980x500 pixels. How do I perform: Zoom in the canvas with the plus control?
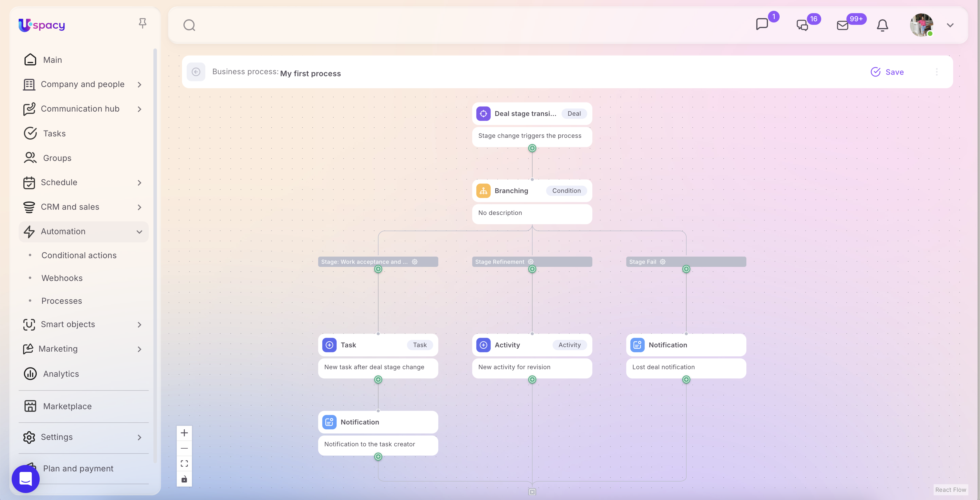(x=184, y=433)
